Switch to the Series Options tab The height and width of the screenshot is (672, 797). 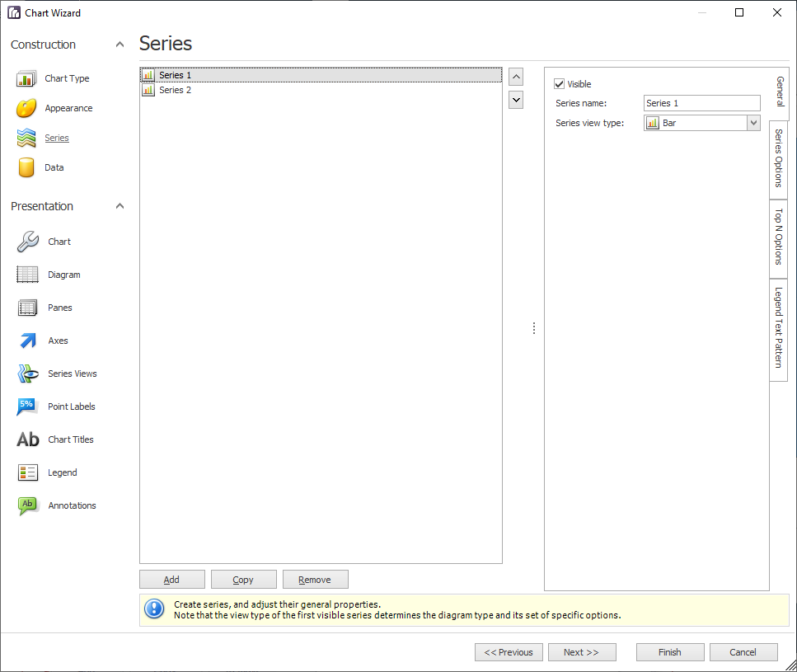[x=778, y=158]
